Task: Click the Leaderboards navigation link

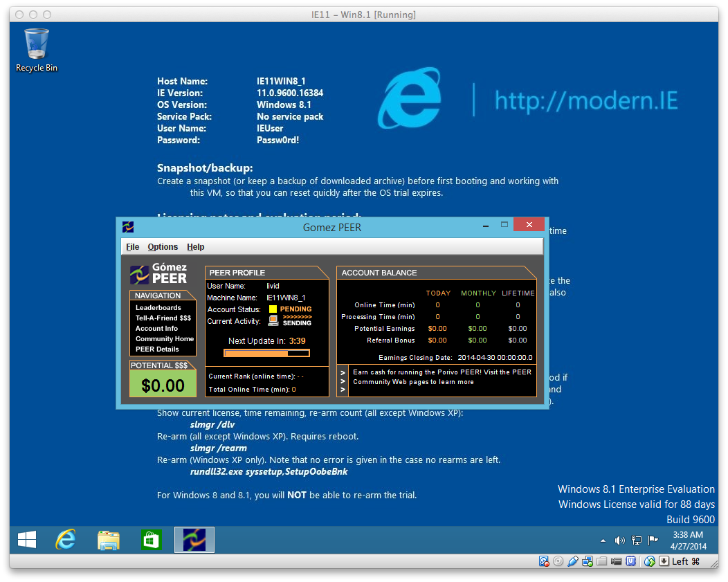Action: click(x=158, y=308)
